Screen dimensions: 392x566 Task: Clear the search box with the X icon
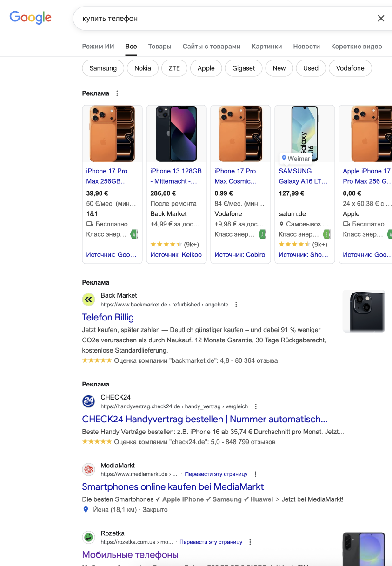381,19
